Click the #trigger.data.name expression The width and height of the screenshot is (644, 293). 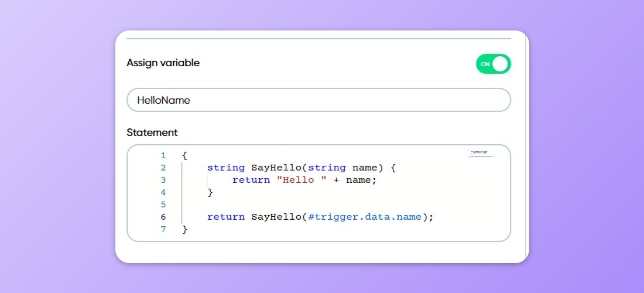pos(365,217)
